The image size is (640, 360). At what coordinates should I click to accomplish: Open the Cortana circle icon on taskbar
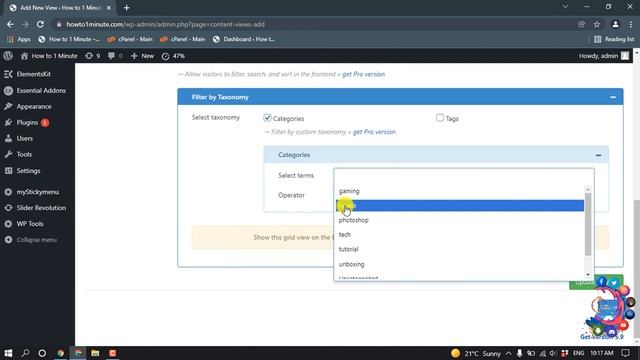[x=42, y=353]
